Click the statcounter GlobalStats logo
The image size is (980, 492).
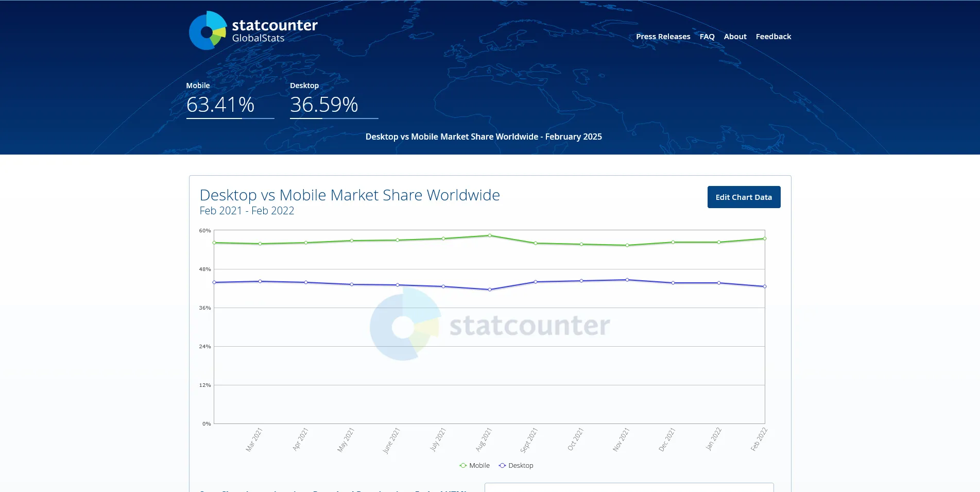[253, 30]
